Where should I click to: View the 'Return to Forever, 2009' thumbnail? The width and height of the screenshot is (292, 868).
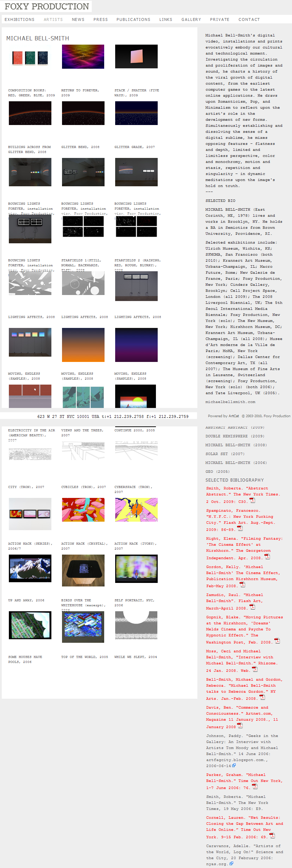pyautogui.click(x=83, y=57)
